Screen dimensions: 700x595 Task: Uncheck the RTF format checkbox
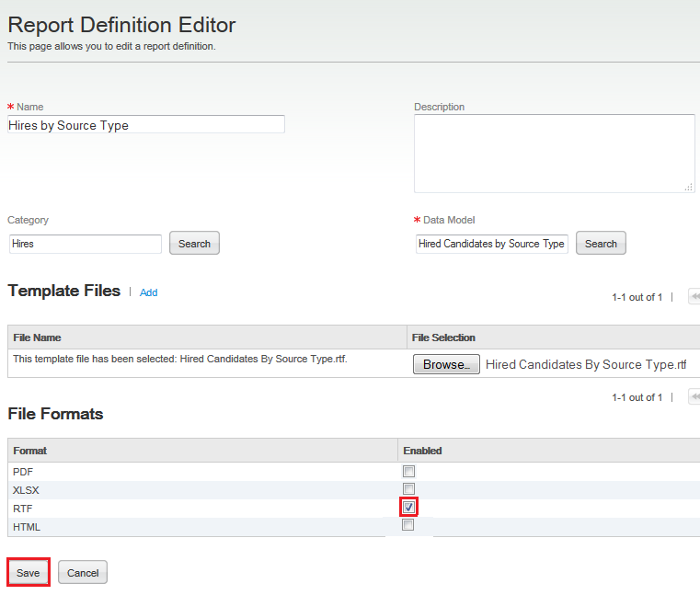408,507
